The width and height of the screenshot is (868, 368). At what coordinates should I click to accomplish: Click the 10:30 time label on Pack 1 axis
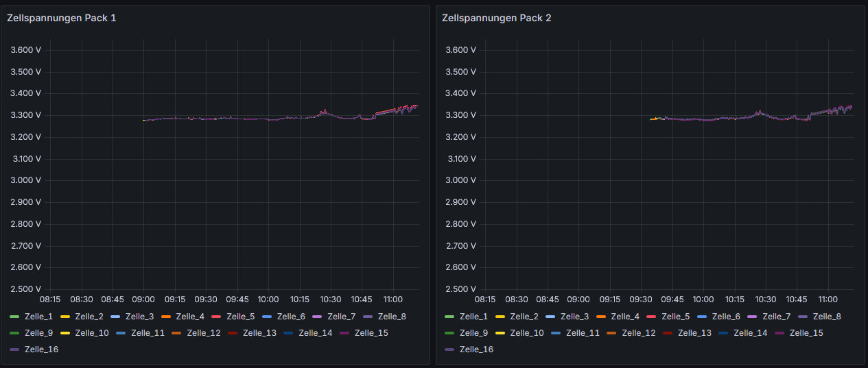(x=331, y=299)
